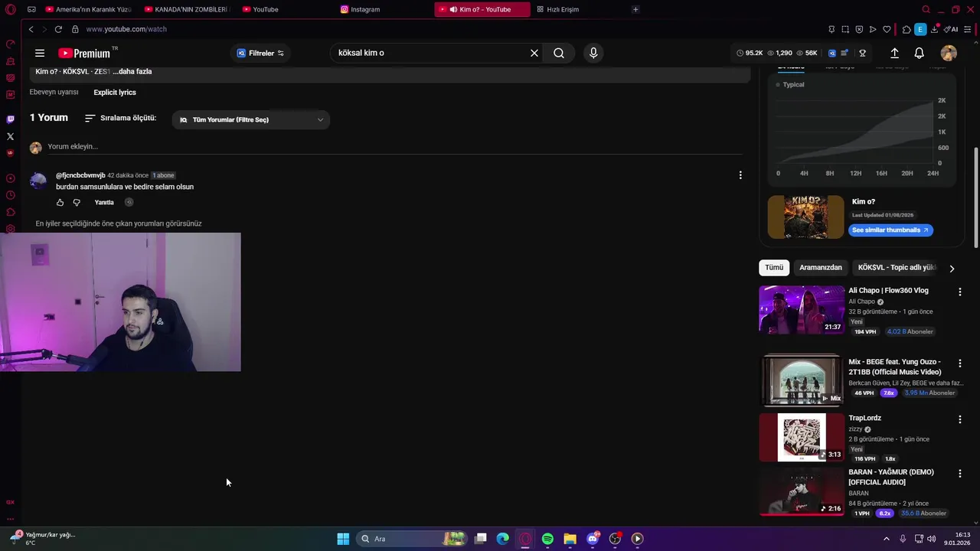This screenshot has width=980, height=551.
Task: Open Mix - BEGE video thumbnail
Action: [x=801, y=380]
